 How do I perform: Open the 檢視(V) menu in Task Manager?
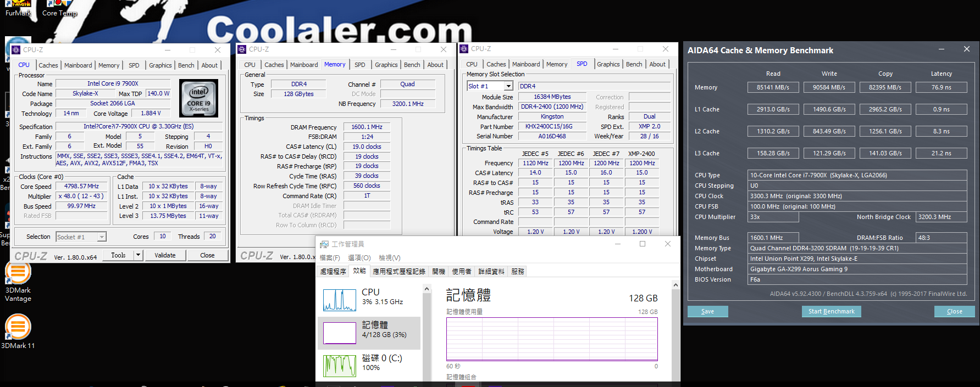tap(390, 258)
